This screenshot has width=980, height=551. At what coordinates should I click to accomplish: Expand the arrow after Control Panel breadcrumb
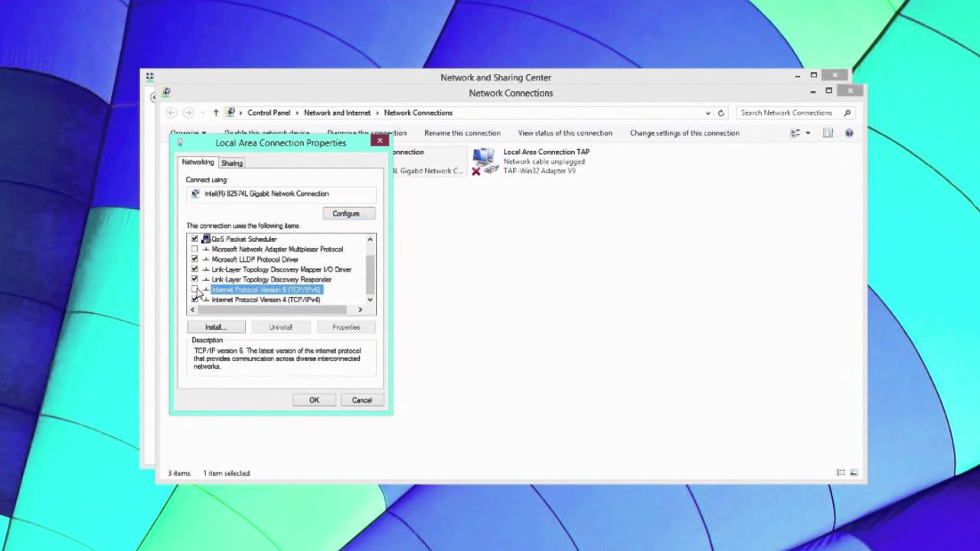tap(297, 112)
